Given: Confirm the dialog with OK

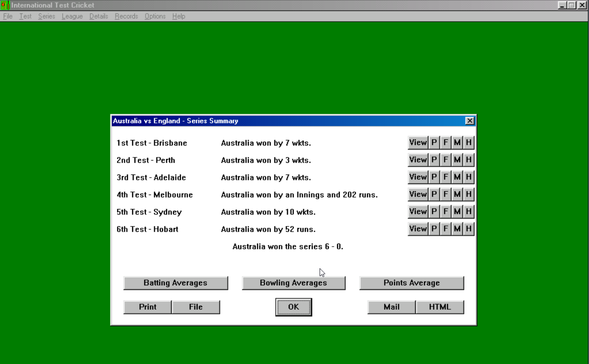Looking at the screenshot, I should 293,307.
